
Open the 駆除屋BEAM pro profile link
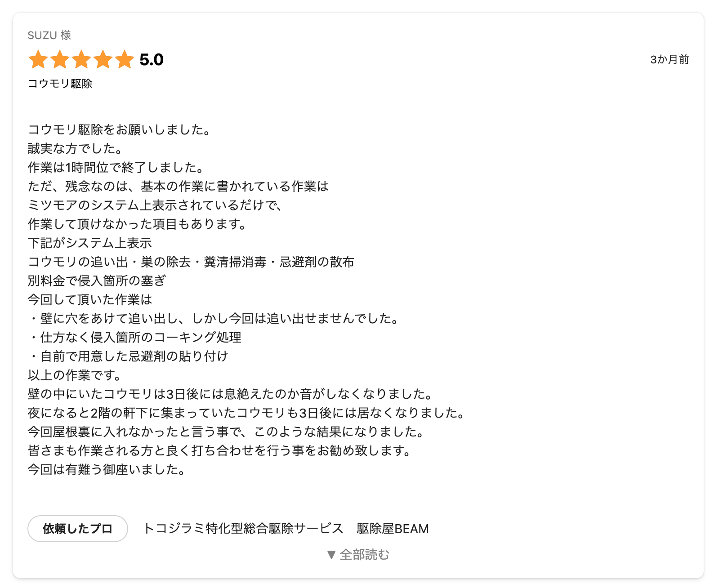tap(393, 529)
